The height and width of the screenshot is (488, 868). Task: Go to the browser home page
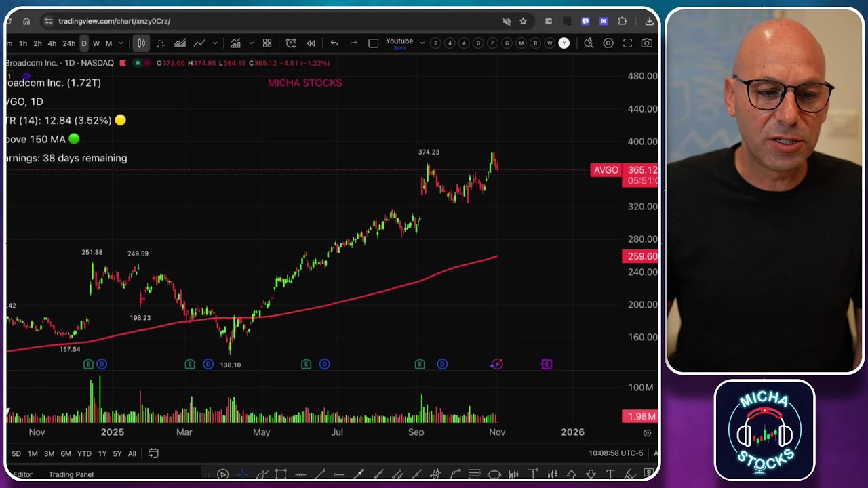pos(26,21)
